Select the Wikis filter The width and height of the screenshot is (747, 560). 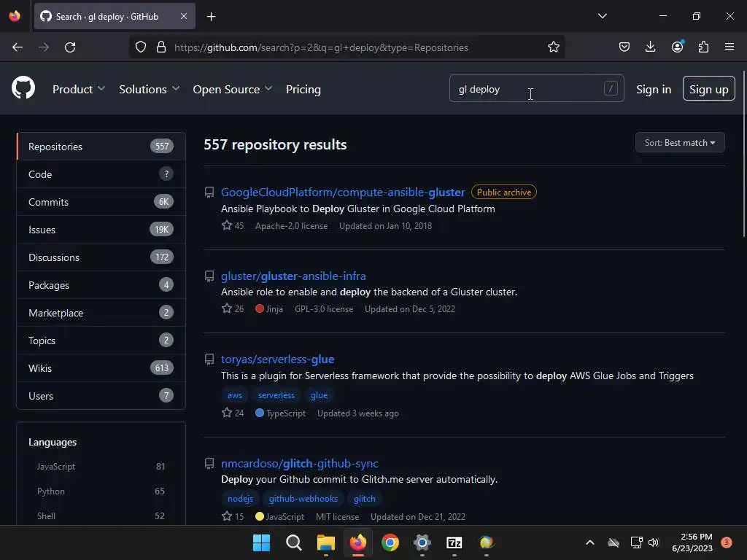pos(101,368)
